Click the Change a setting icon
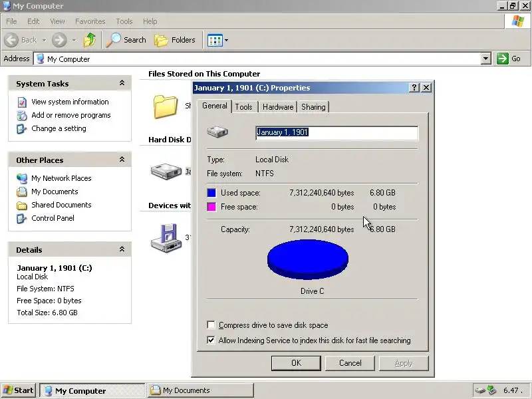The width and height of the screenshot is (532, 399). 22,128
